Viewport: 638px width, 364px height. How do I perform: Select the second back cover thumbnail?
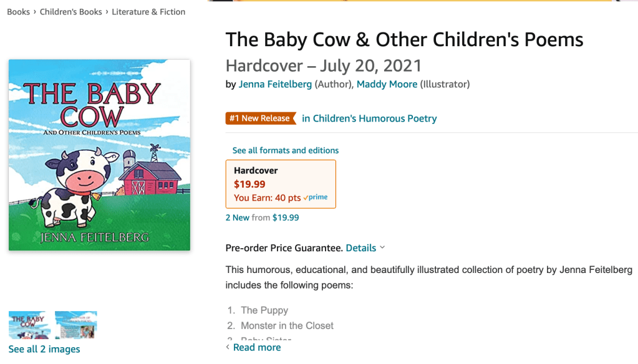[76, 325]
